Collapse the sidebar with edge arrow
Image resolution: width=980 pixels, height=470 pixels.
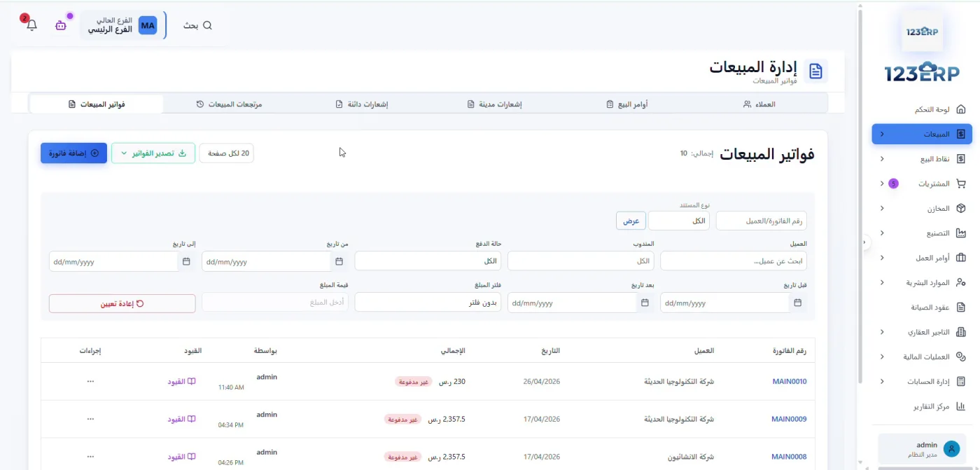click(864, 242)
